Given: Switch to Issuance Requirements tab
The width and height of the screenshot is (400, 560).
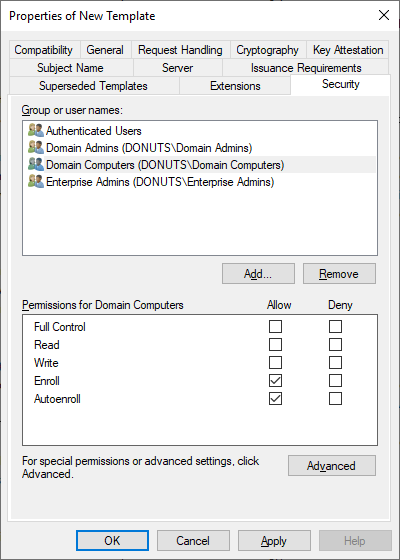Looking at the screenshot, I should coord(306,68).
